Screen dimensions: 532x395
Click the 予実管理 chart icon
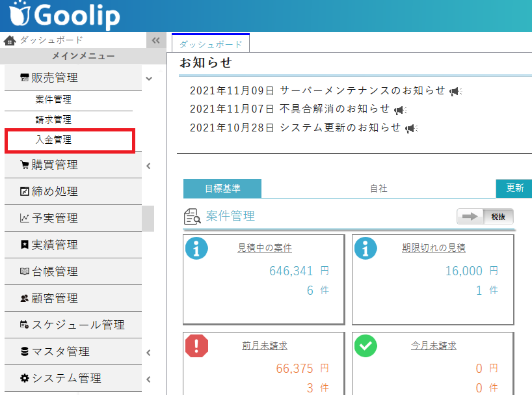coord(25,218)
